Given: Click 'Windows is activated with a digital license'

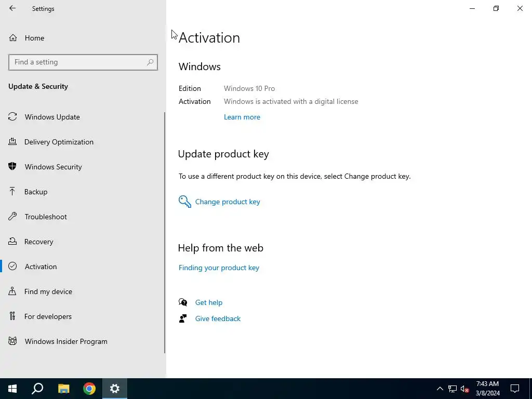Looking at the screenshot, I should [x=291, y=101].
